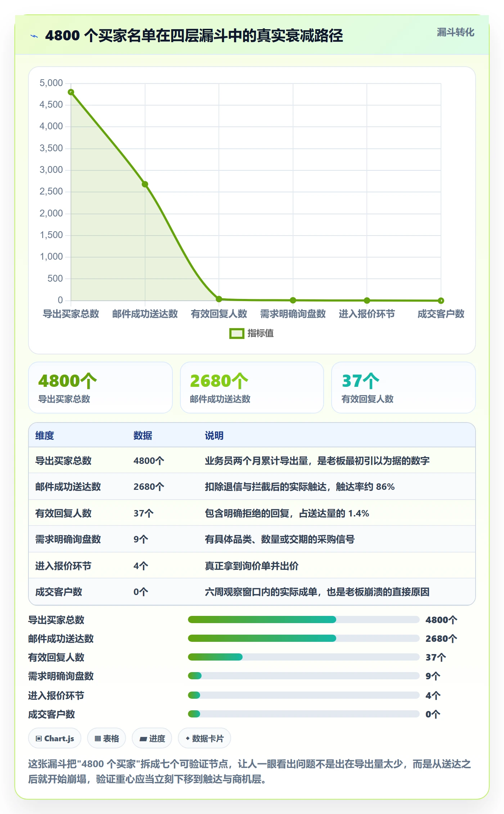Click the 0个 cell in the table
Screen dimensions: 504x814
coord(141,592)
